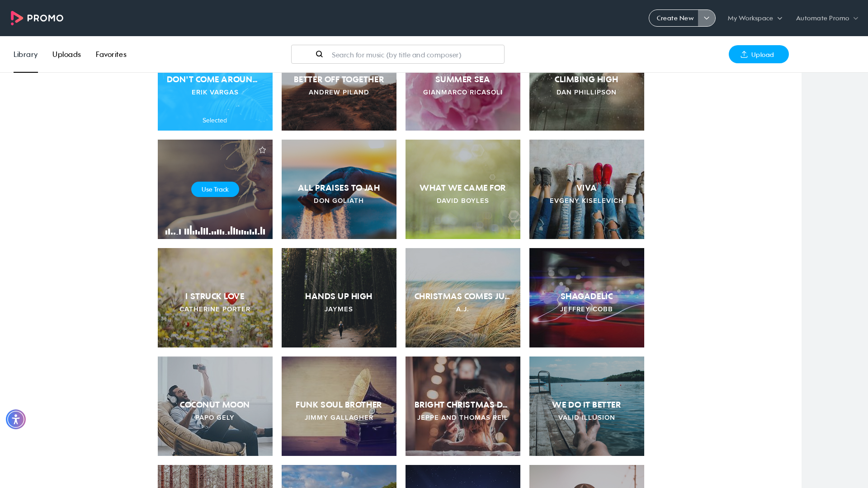Screen dimensions: 868x488
Task: Select the Climbing High track
Action: 587,102
